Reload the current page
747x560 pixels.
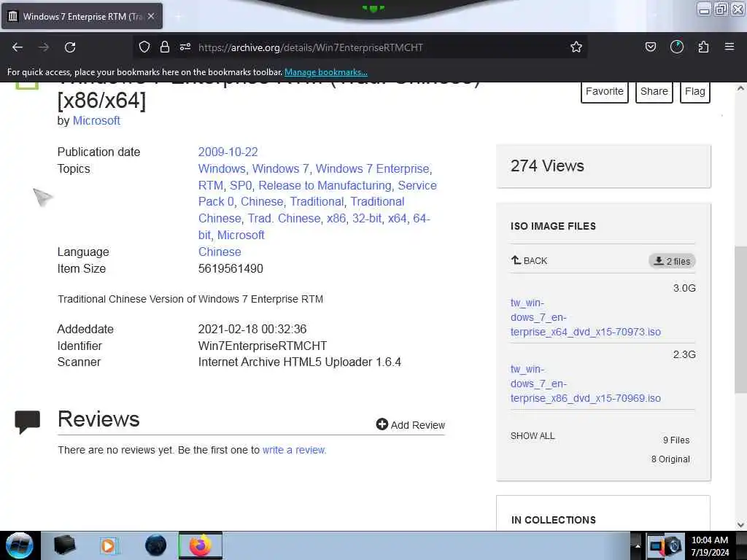[70, 47]
